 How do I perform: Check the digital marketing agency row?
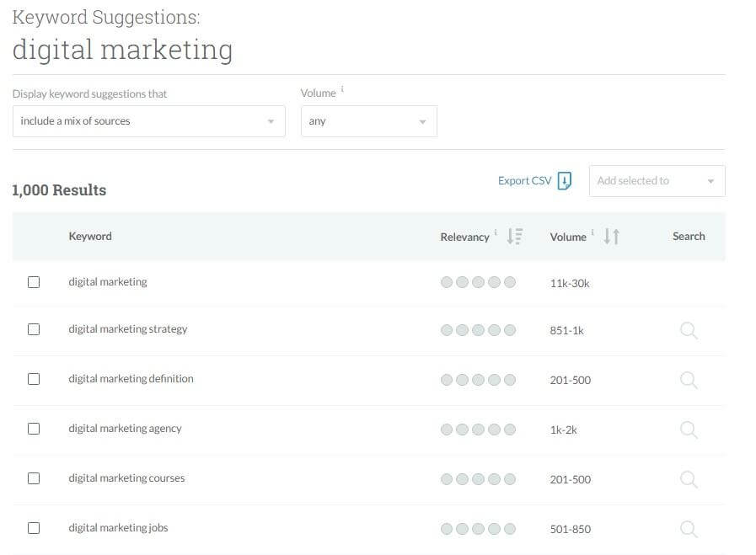tap(34, 429)
